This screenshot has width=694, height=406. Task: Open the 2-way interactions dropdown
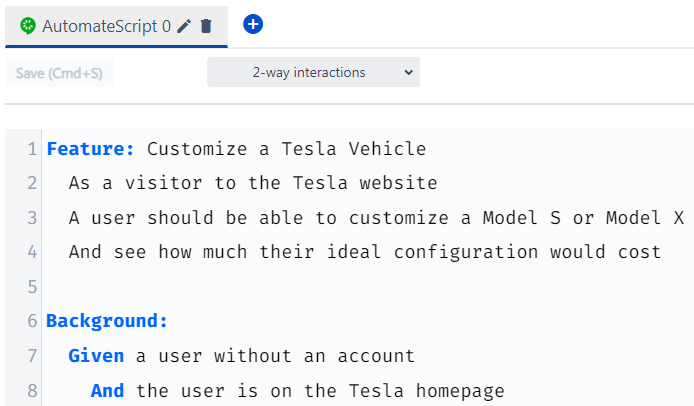pyautogui.click(x=313, y=72)
